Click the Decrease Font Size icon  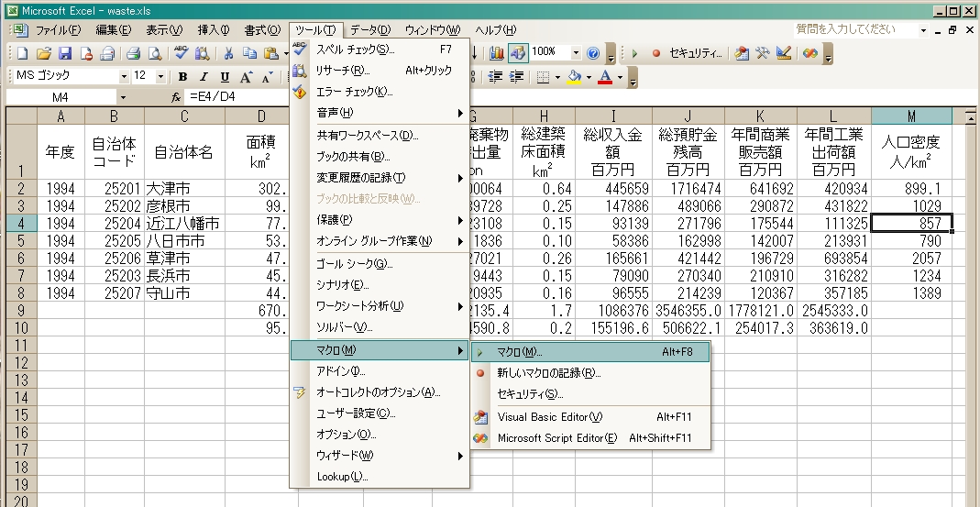click(x=268, y=77)
